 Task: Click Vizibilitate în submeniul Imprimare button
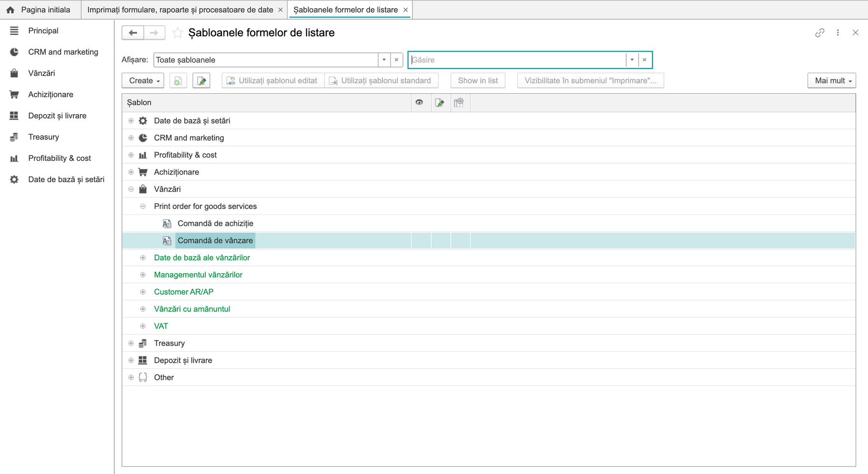[590, 81]
